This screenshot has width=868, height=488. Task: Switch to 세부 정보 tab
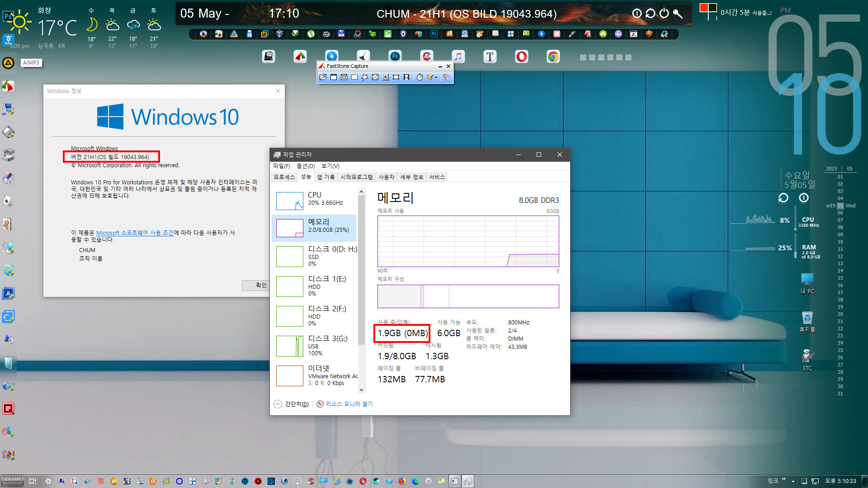click(412, 177)
